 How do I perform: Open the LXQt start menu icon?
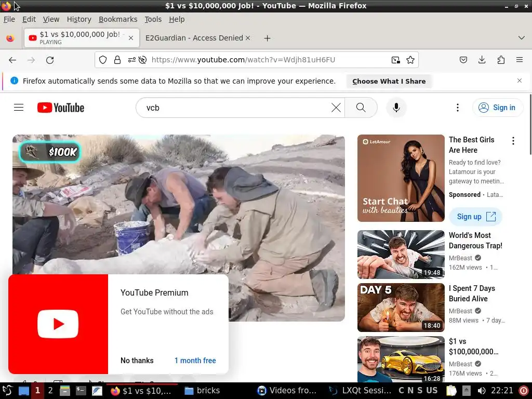click(7, 391)
